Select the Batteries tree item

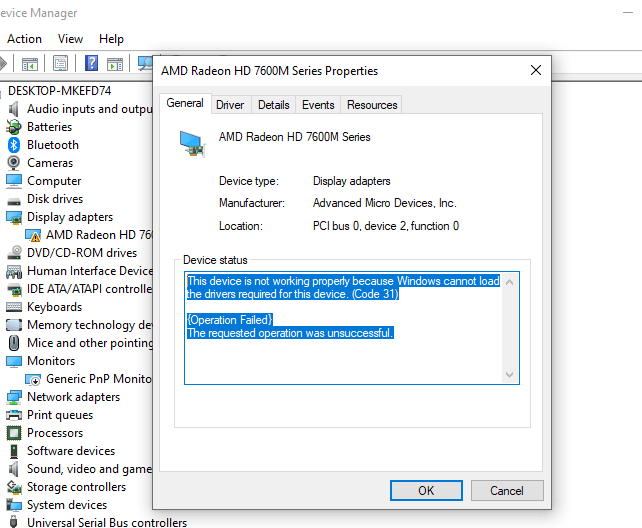coord(50,127)
